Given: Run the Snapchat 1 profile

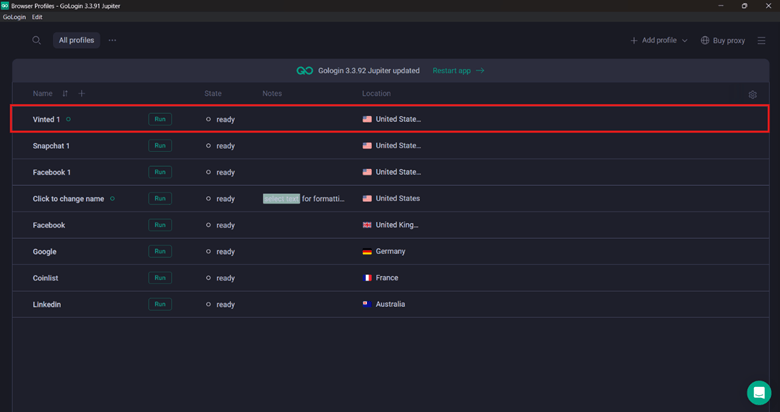Looking at the screenshot, I should tap(160, 146).
